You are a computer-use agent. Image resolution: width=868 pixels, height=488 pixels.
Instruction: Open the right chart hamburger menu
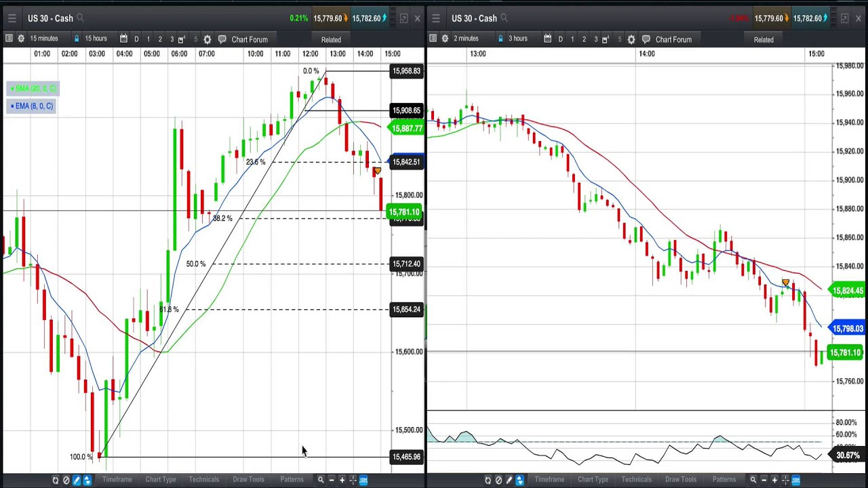[436, 18]
